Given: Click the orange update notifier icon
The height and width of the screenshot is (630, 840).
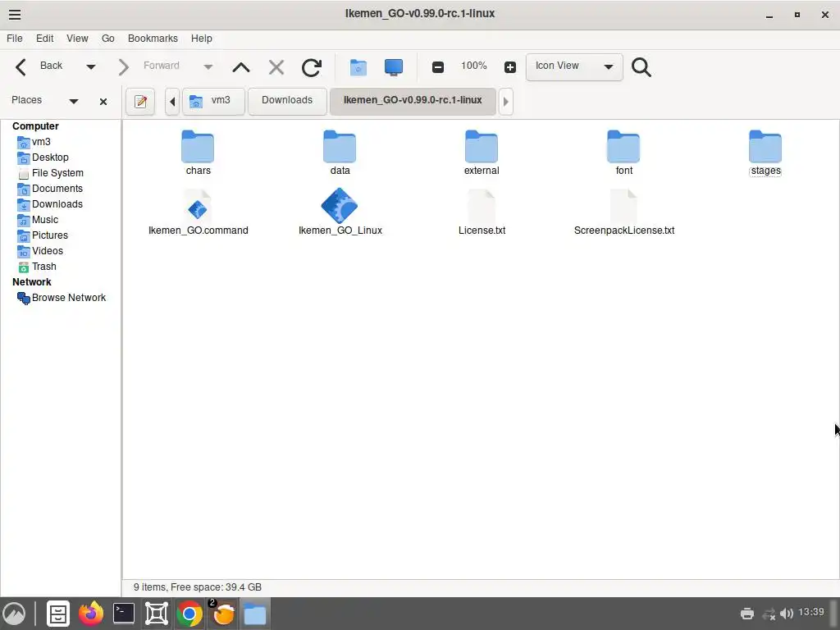Looking at the screenshot, I should [x=223, y=614].
